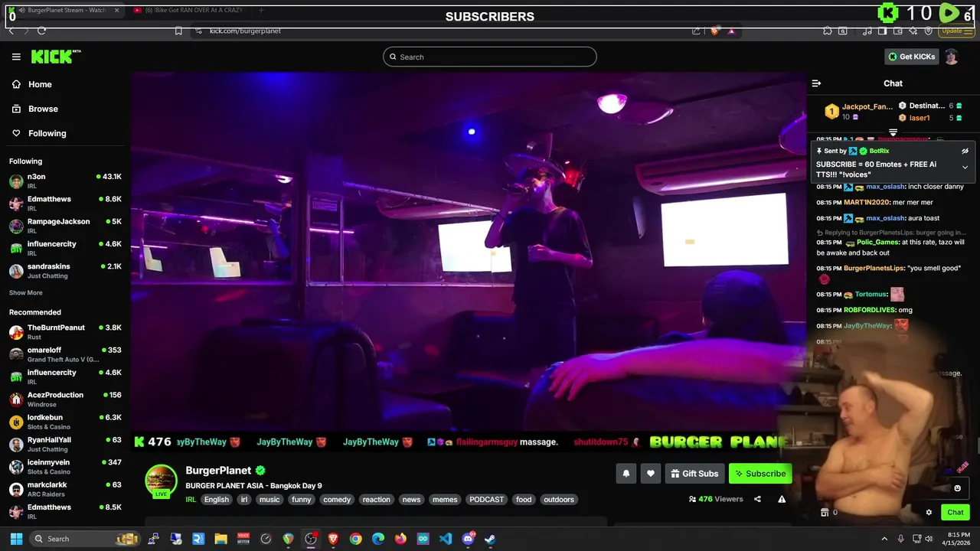980x551 pixels.
Task: Switch to the BurgerPlanet Stream browser tab
Action: (67, 10)
